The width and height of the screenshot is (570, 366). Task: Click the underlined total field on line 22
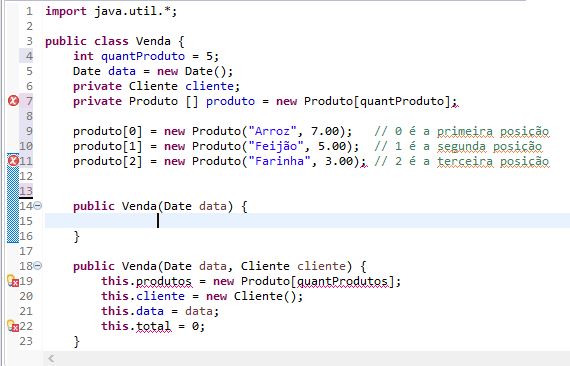click(x=153, y=326)
